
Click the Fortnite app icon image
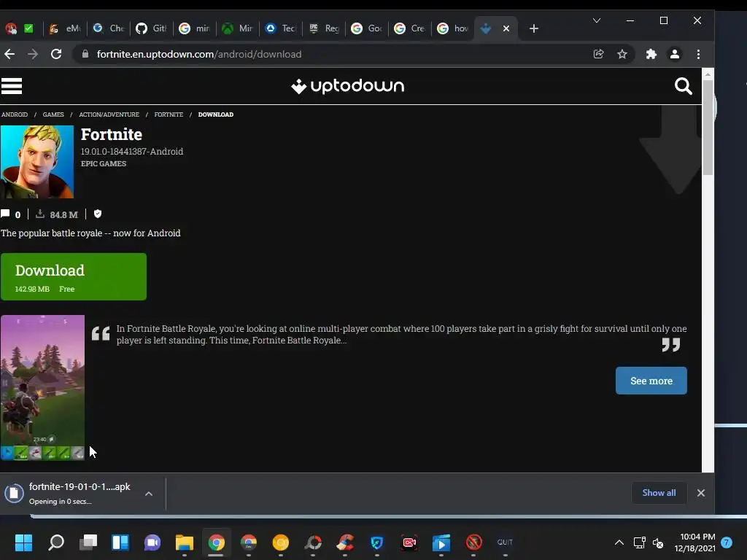[x=37, y=162]
